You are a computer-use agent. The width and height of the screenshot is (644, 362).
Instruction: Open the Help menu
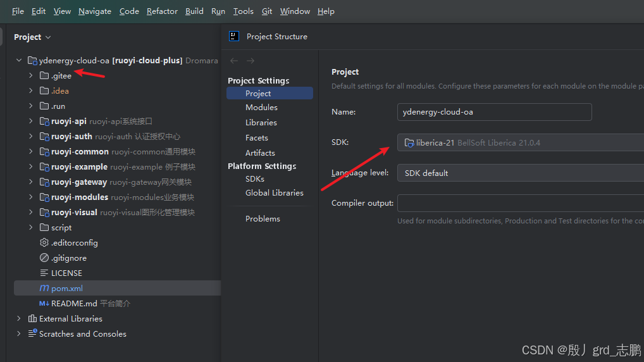(326, 11)
